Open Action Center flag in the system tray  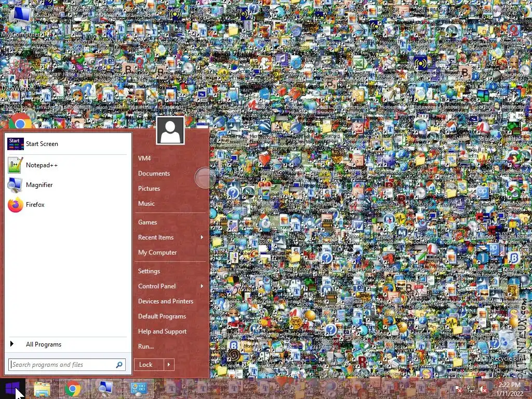pyautogui.click(x=458, y=389)
